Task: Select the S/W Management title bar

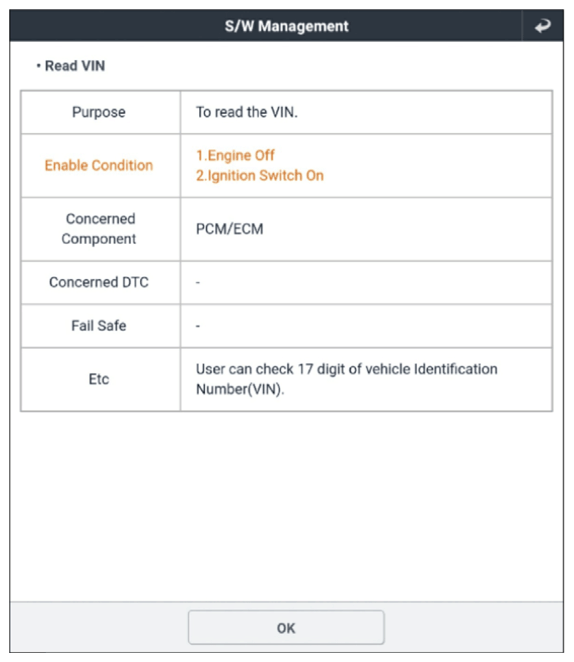Action: 287,26
